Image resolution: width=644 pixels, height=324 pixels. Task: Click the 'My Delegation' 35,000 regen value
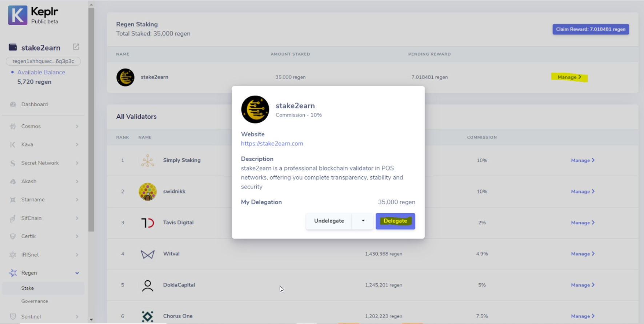(396, 202)
